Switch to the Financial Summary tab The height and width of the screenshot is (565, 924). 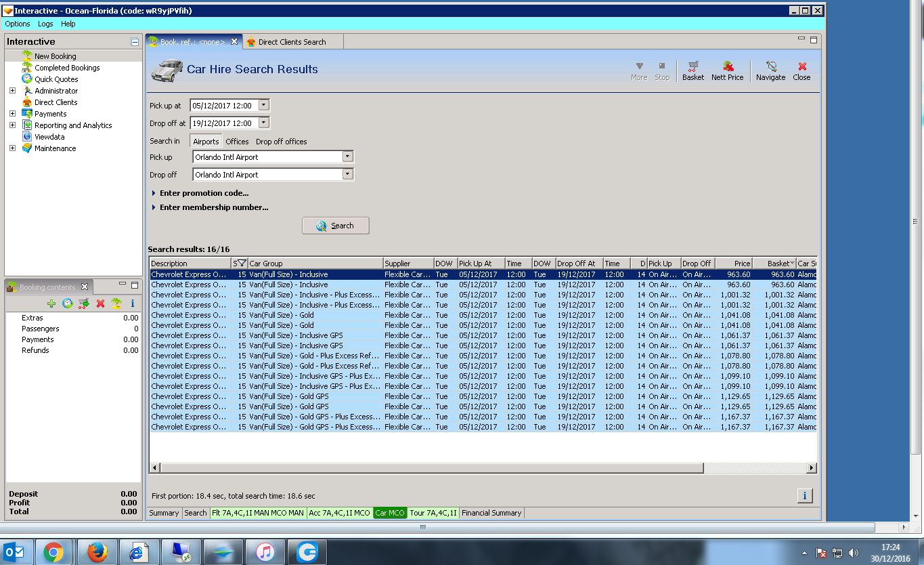point(491,513)
